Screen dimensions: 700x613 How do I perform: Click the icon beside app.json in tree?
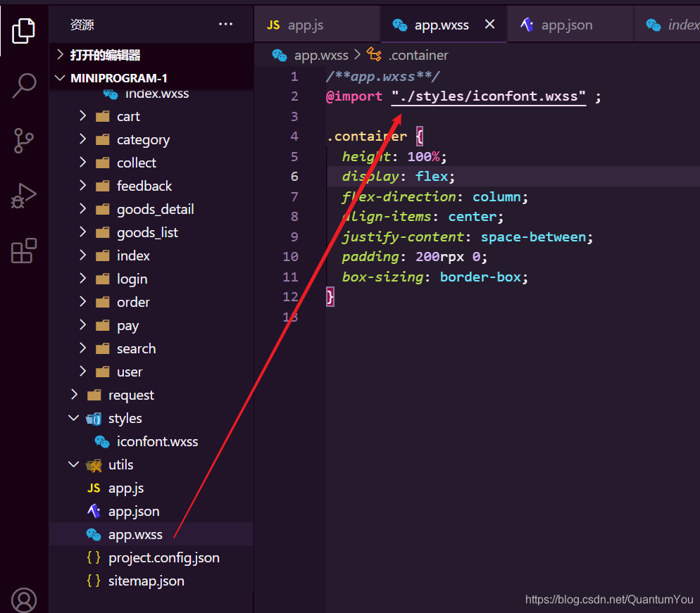[94, 511]
